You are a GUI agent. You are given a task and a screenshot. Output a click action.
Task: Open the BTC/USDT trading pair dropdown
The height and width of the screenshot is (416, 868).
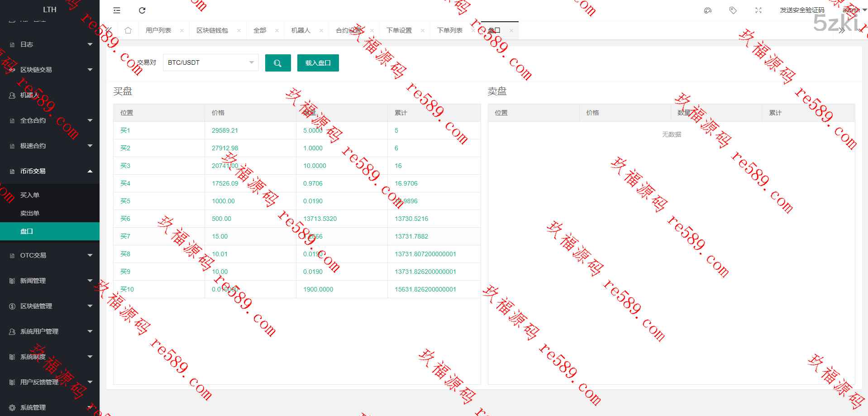pos(210,62)
